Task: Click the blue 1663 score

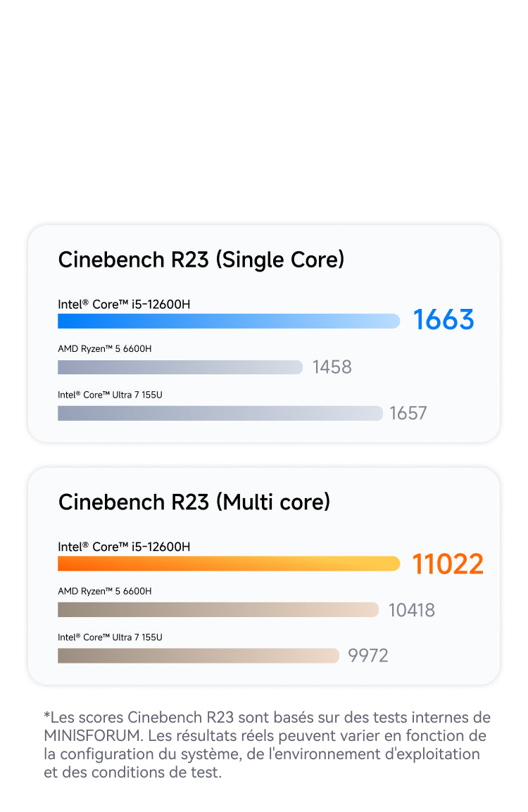Action: [444, 319]
